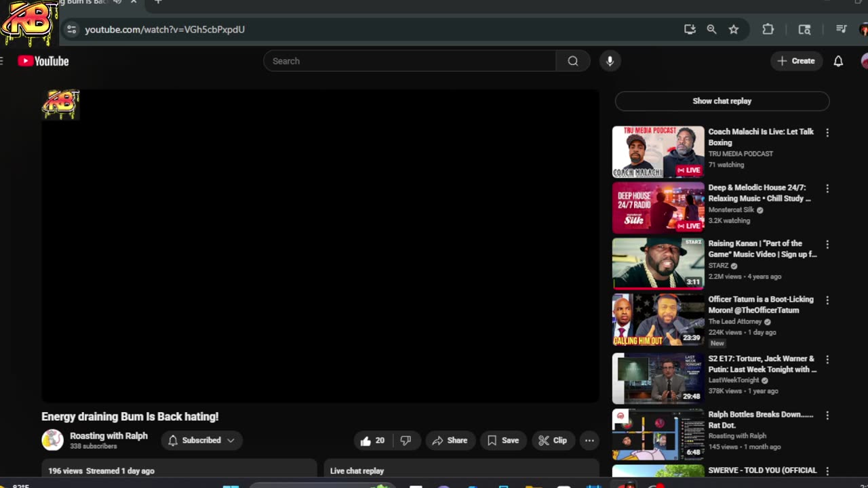Viewport: 868px width, 488px height.
Task: Open the notifications bell
Action: point(838,61)
